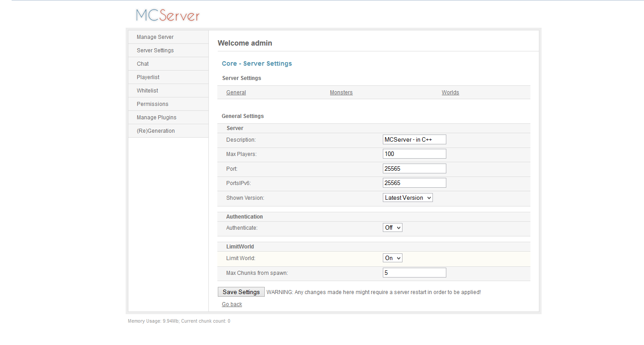Go to Server Settings sidebar item
Screen dimensions: 644x345
155,50
